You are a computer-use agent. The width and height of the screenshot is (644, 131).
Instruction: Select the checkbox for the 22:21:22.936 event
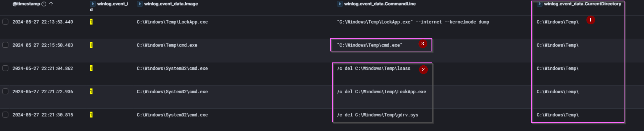point(6,91)
